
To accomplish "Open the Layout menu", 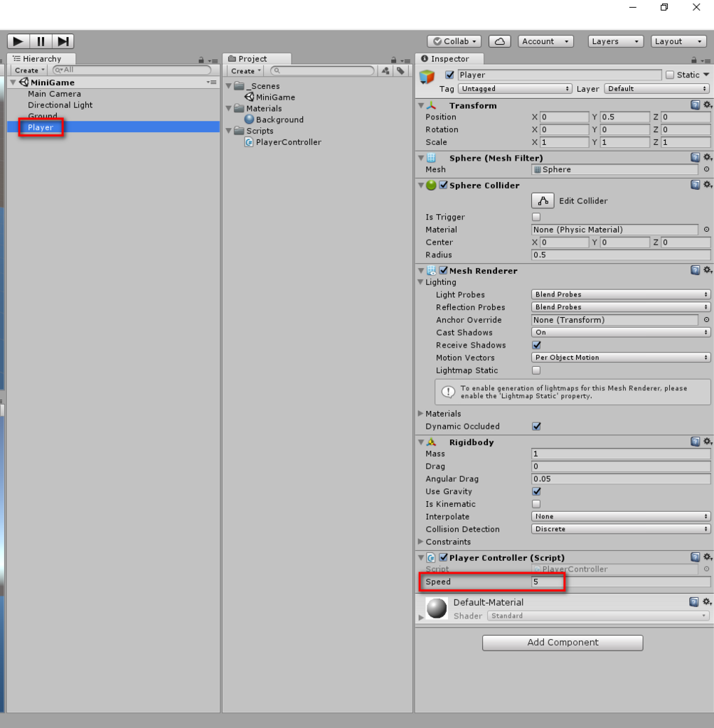I will [x=678, y=41].
